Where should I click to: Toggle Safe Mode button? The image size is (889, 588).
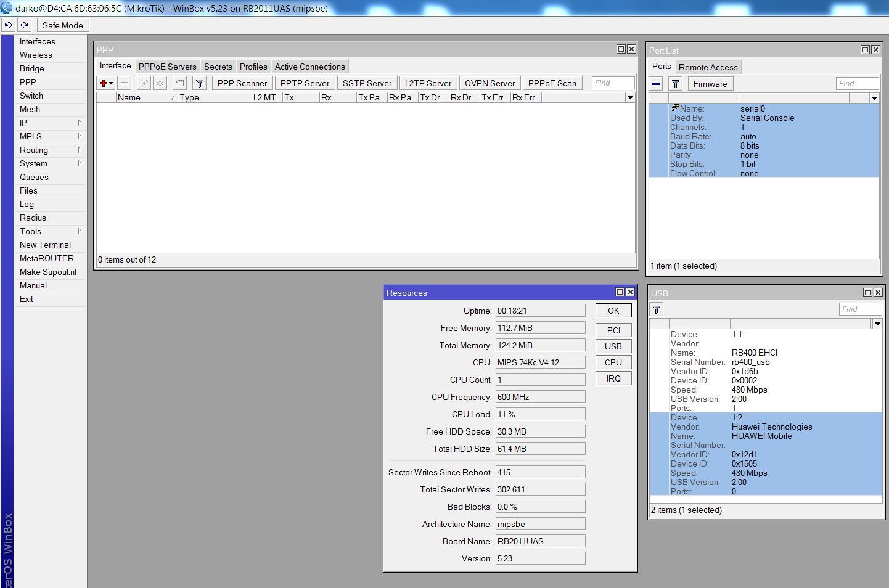[62, 25]
